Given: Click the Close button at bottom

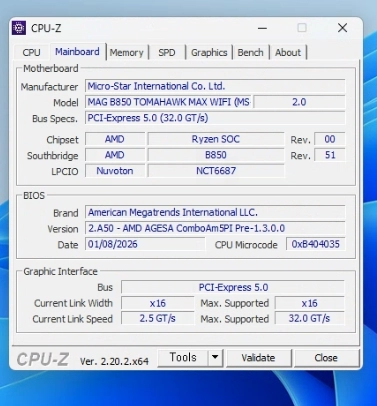Looking at the screenshot, I should (326, 358).
